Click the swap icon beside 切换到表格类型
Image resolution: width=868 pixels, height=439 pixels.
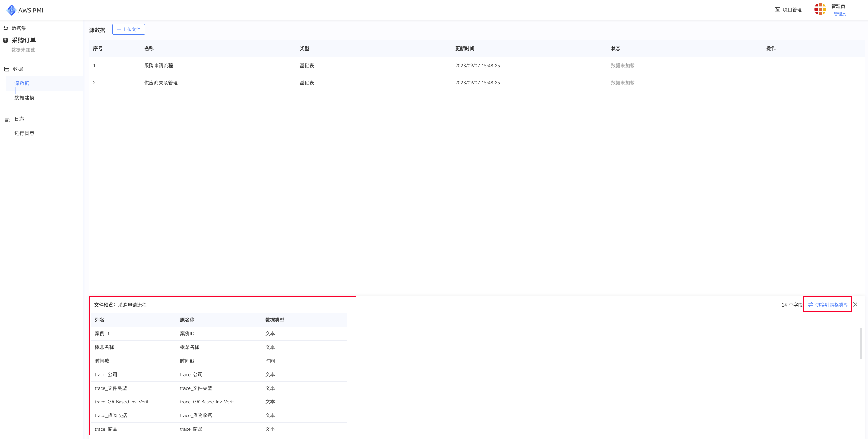(x=811, y=305)
